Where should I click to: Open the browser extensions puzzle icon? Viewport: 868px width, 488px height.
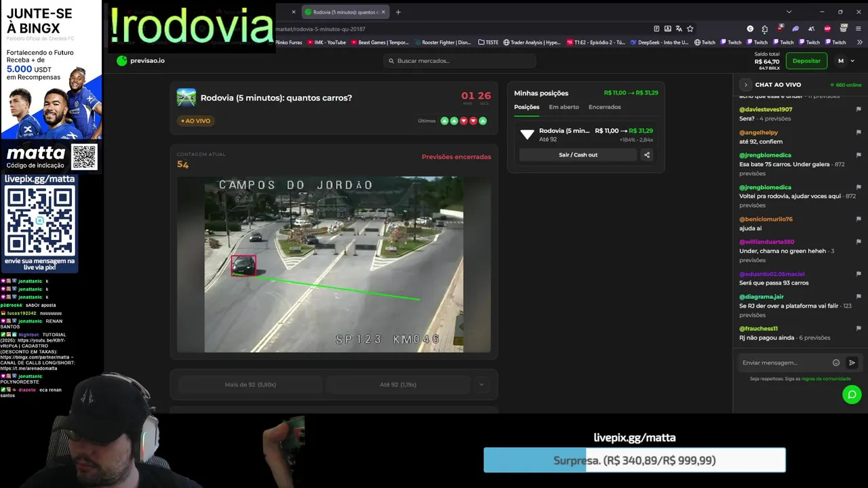pos(764,28)
